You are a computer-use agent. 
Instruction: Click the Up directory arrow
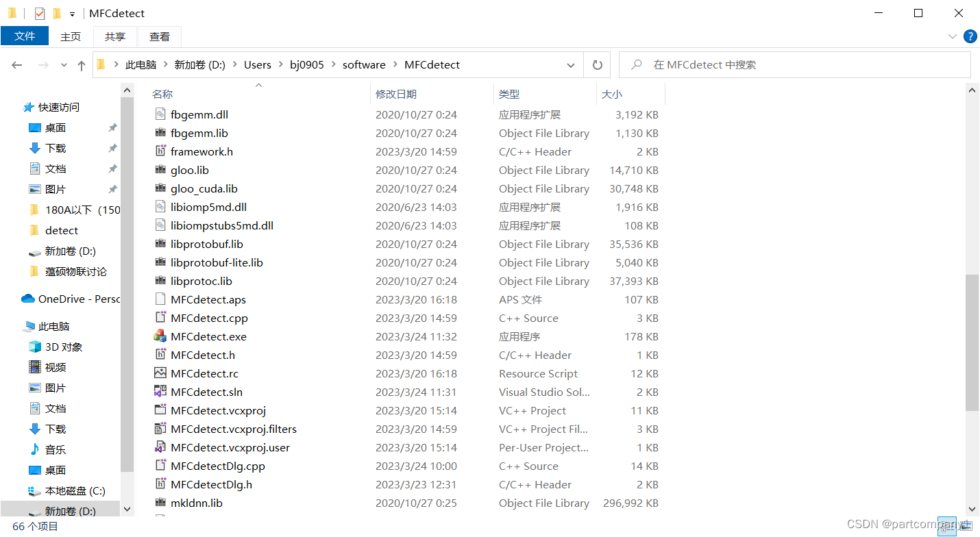pyautogui.click(x=82, y=65)
